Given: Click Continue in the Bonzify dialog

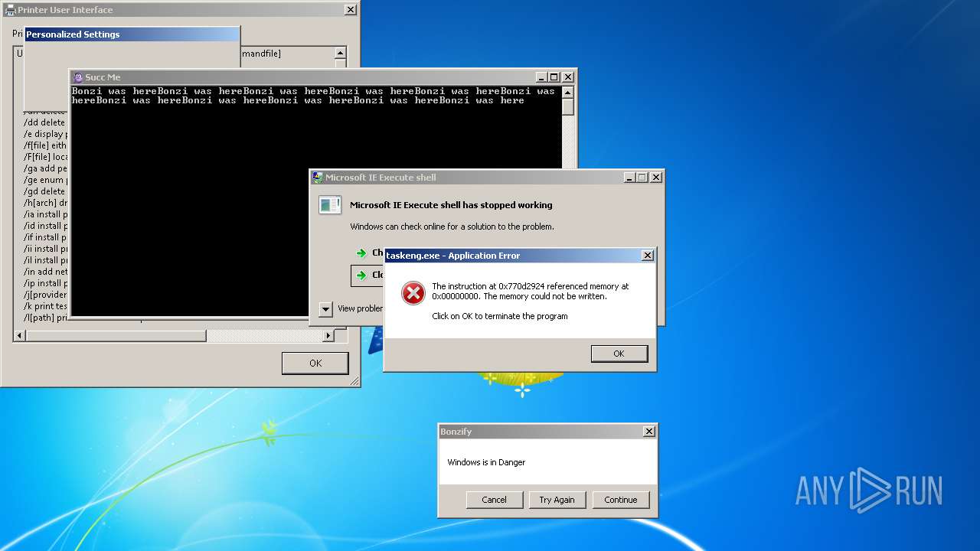Looking at the screenshot, I should pos(621,500).
